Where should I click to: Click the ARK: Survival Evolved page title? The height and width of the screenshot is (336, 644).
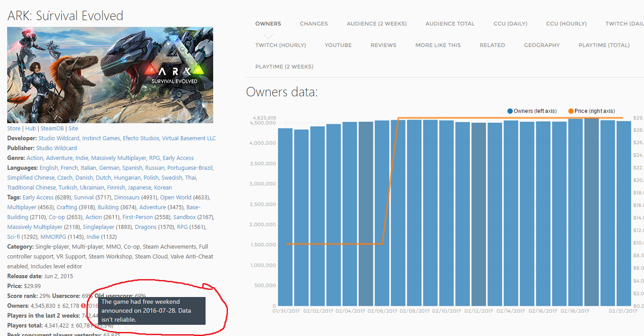coord(65,16)
